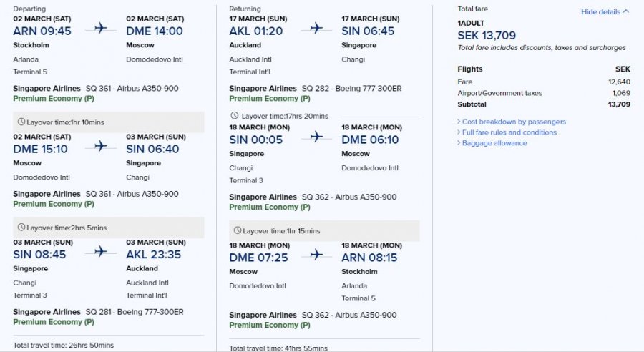The image size is (644, 352).
Task: Click the clock icon beside the 1hr 10mins layover
Action: (x=21, y=122)
